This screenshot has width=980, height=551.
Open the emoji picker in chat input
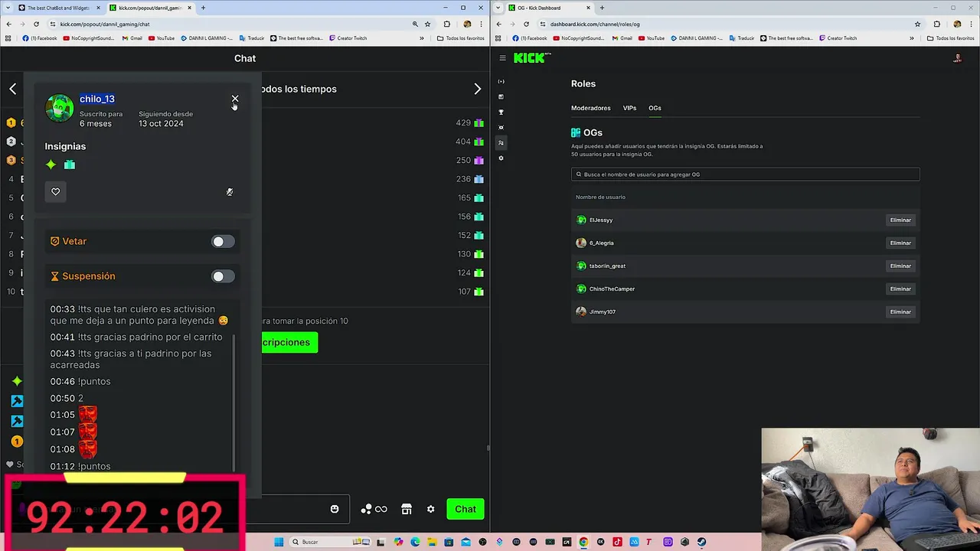click(x=335, y=509)
